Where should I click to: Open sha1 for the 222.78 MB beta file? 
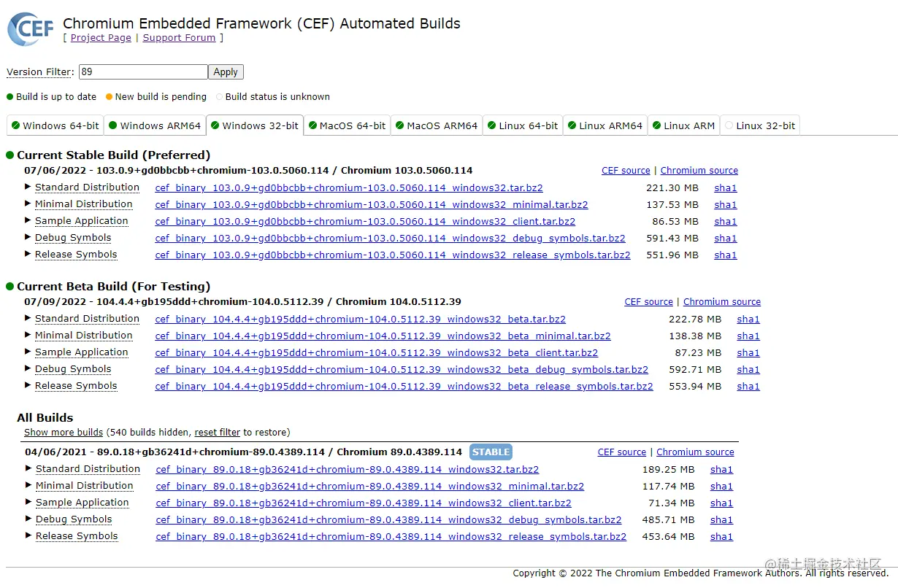point(748,320)
